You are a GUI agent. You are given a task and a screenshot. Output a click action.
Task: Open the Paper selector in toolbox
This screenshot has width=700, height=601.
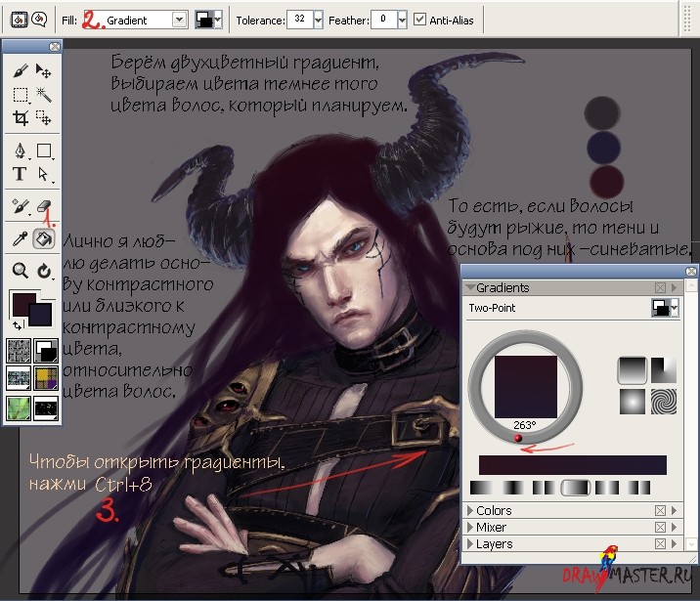[19, 351]
